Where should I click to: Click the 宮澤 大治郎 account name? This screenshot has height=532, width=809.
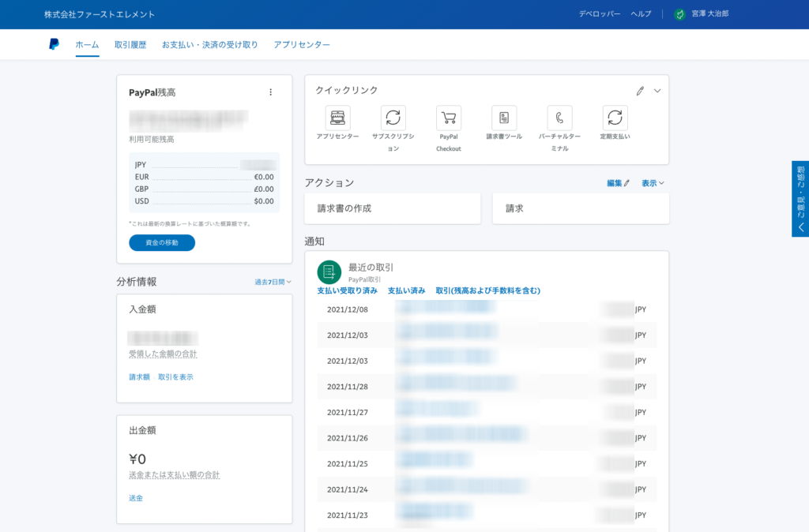coord(710,14)
